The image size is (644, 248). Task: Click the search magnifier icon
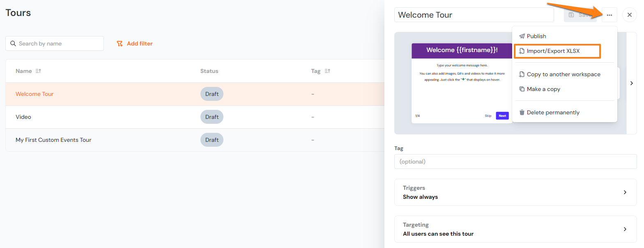point(13,43)
